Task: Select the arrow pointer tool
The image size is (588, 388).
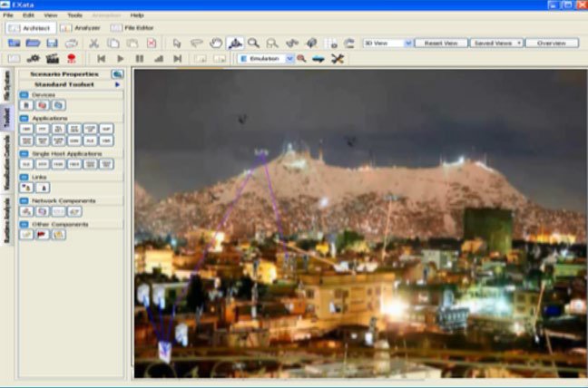Action: (x=177, y=43)
